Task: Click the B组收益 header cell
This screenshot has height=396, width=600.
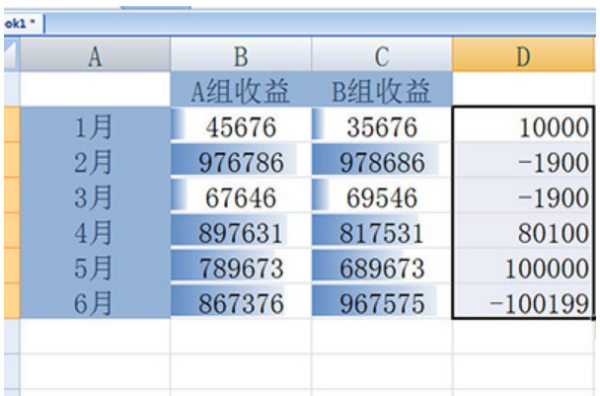Action: [382, 89]
